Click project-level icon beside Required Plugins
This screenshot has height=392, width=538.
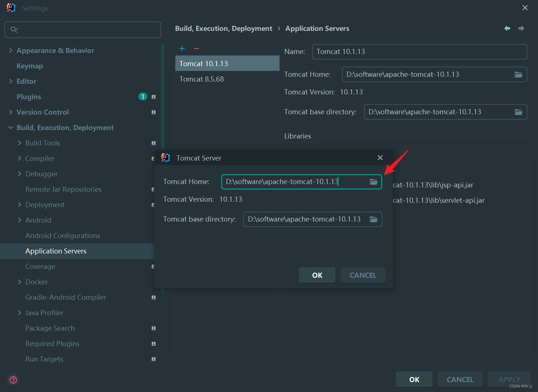click(154, 344)
